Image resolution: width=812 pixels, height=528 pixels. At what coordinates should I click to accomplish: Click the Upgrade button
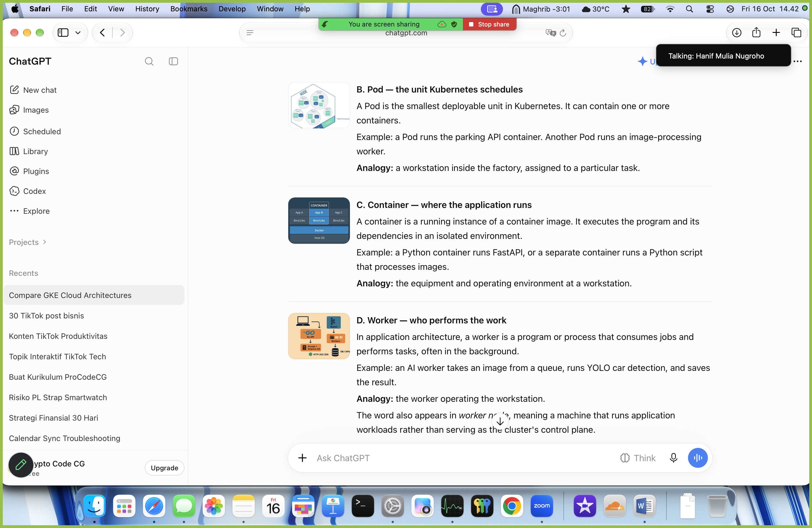[164, 468]
